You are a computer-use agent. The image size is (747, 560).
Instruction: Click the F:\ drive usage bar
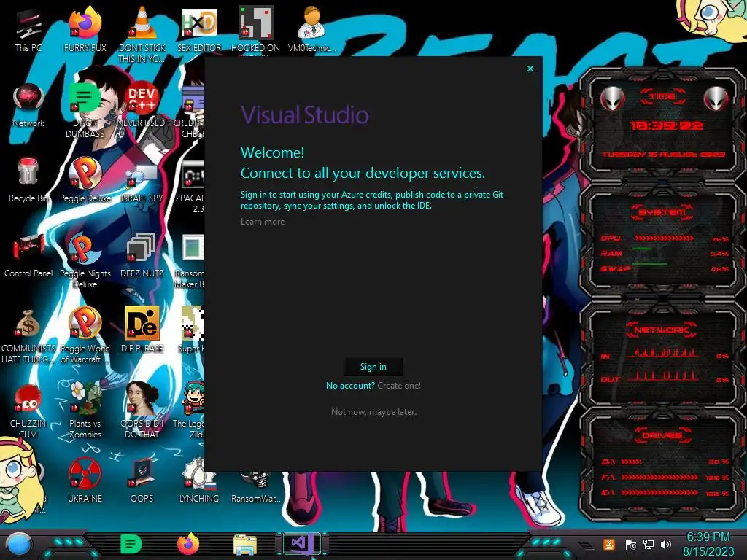pos(659,477)
